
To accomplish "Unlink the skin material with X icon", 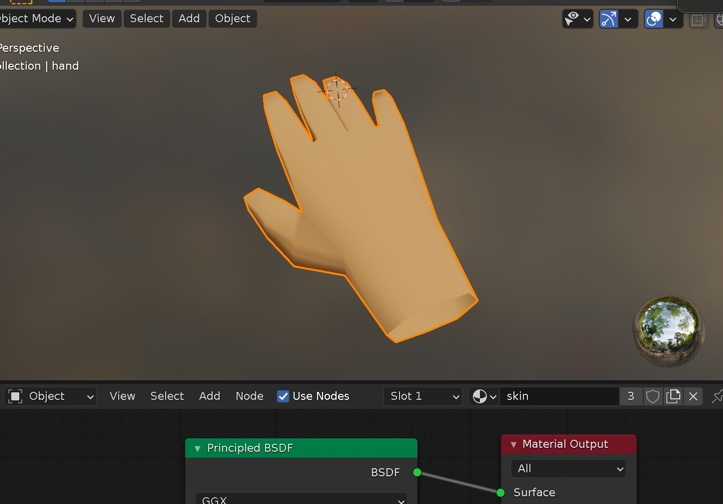I will tap(693, 396).
